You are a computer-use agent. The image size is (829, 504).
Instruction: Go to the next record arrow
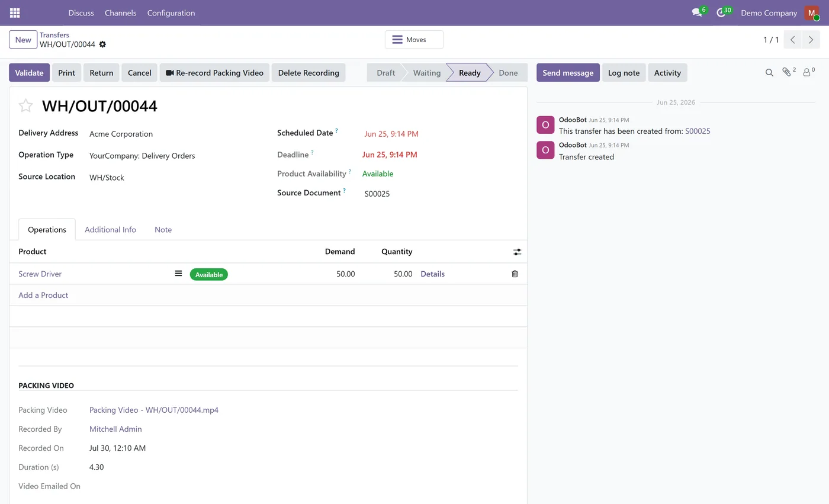[811, 40]
